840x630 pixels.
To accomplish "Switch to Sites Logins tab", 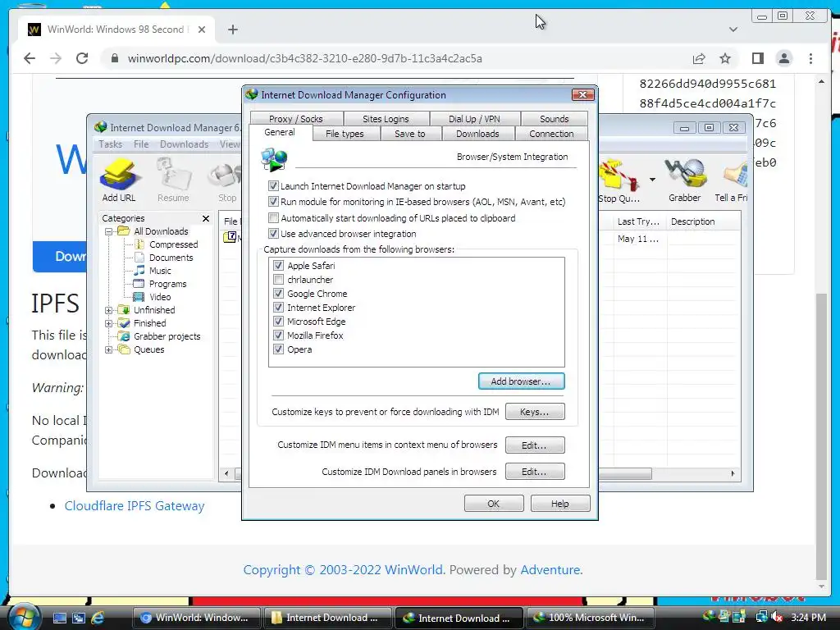I will (x=386, y=118).
